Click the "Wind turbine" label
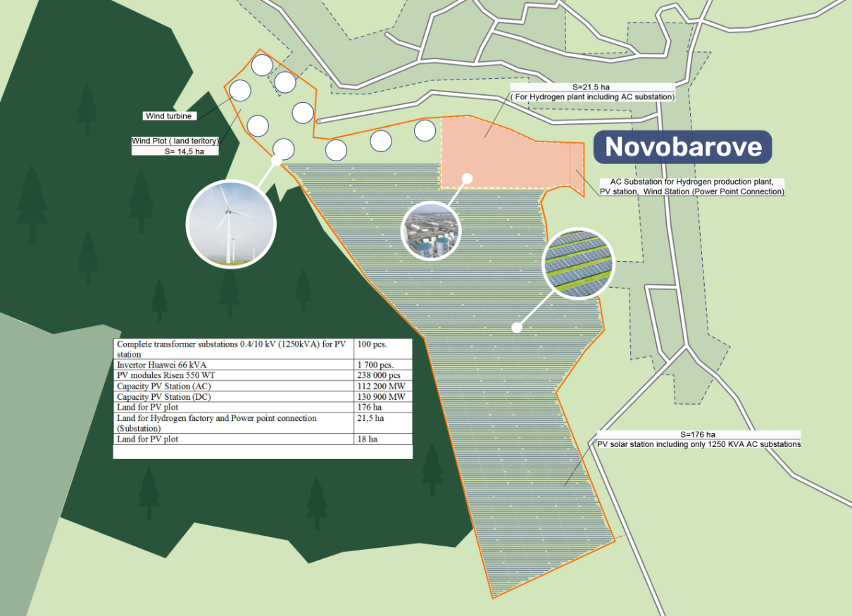 [169, 115]
